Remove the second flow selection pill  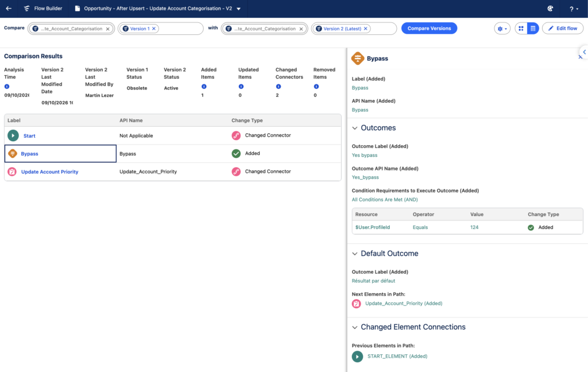[x=301, y=29]
